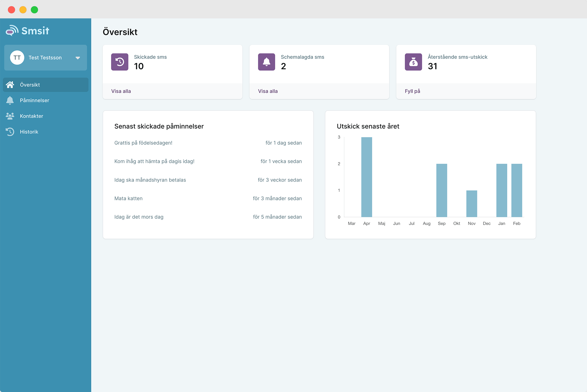Click the Smsit logo icon
Screen dimensions: 587x392
point(12,30)
